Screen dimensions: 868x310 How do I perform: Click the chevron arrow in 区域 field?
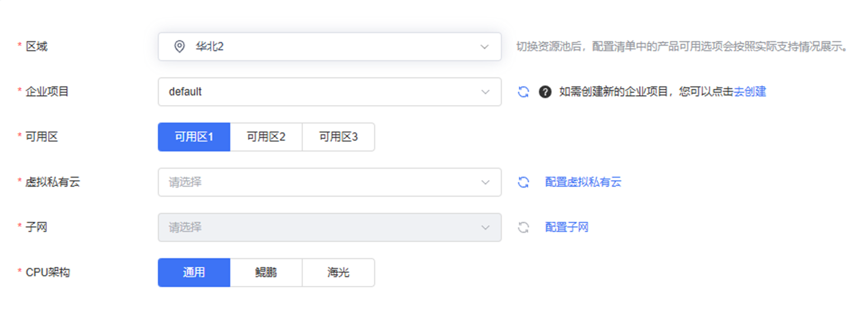485,47
